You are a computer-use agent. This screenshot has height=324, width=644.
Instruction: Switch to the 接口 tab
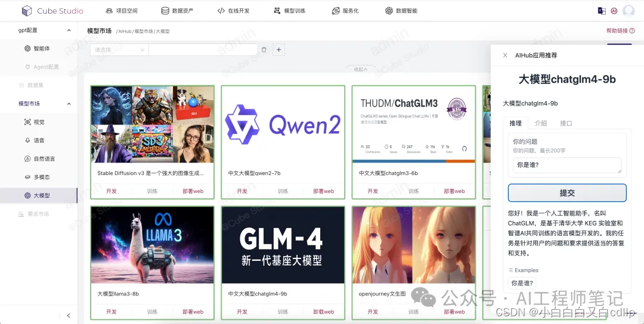click(566, 123)
